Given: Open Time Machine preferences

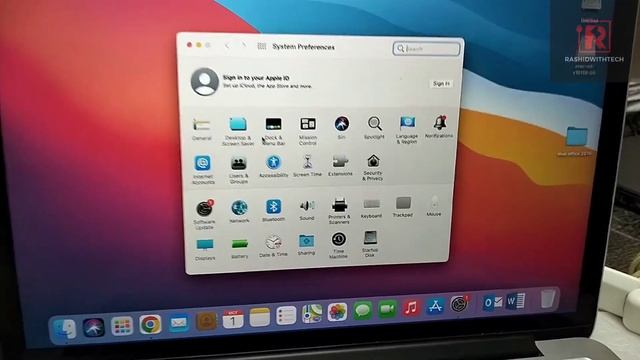Looking at the screenshot, I should pyautogui.click(x=338, y=239).
